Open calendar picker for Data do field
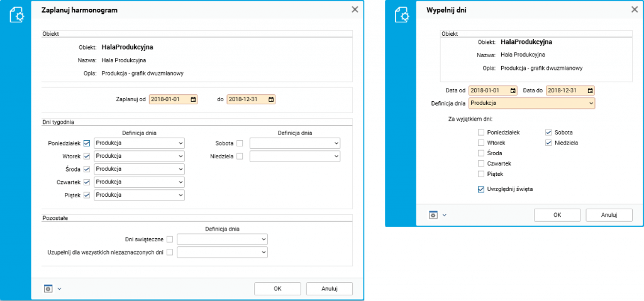Viewport: 644px width, 301px height. [590, 90]
